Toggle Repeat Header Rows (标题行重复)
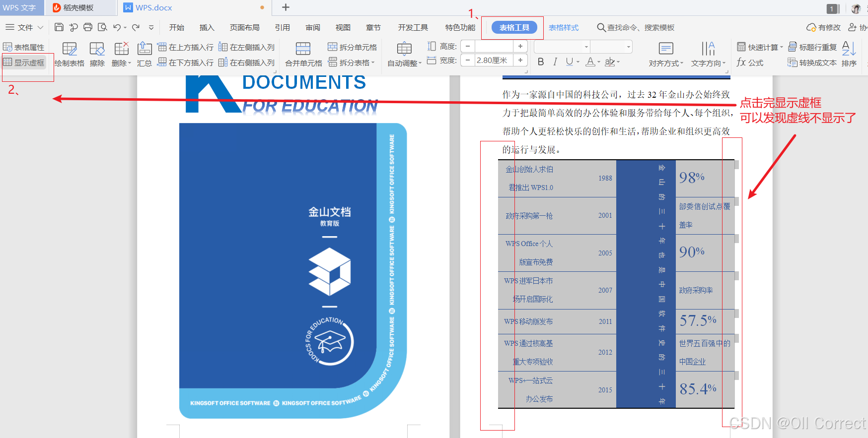 pos(812,47)
